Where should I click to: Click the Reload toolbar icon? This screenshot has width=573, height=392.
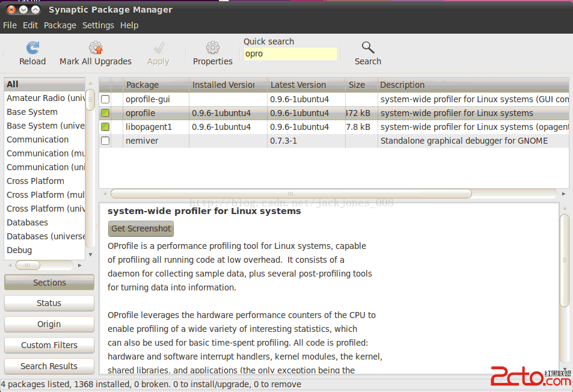click(32, 48)
